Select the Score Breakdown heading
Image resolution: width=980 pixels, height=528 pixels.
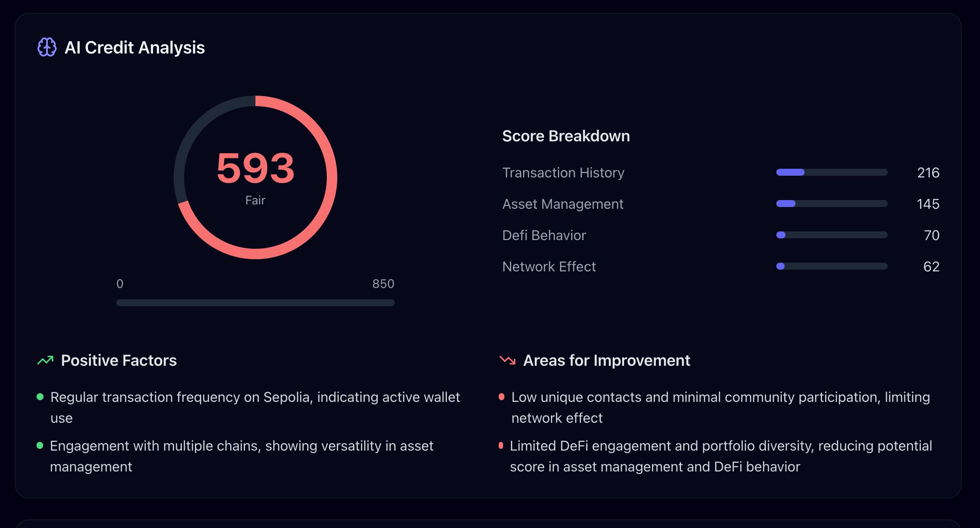tap(566, 136)
